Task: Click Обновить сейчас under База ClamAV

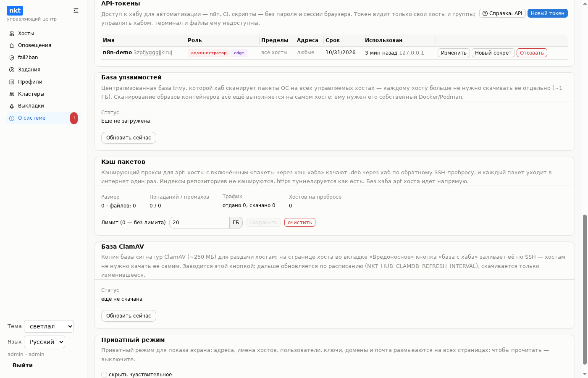Action: click(129, 316)
